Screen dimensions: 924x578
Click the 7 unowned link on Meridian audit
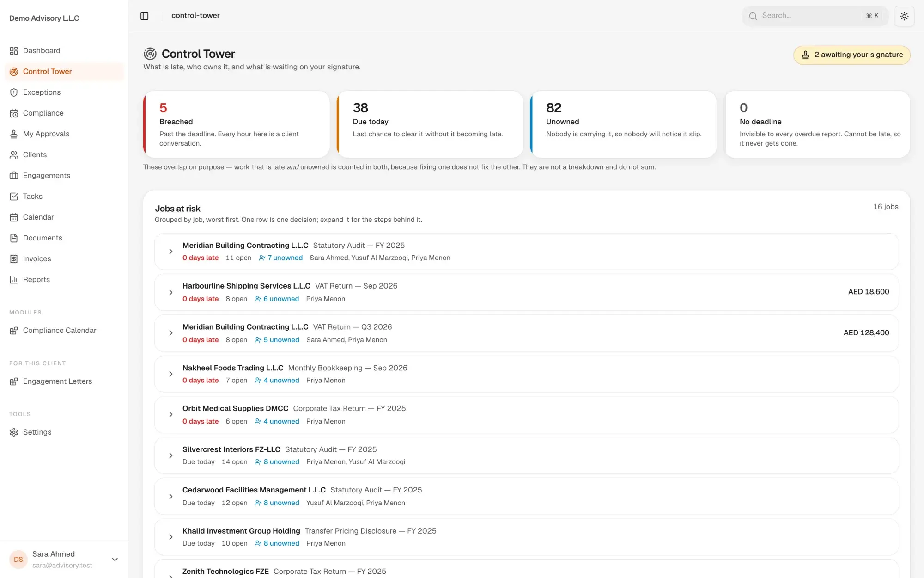pyautogui.click(x=281, y=258)
